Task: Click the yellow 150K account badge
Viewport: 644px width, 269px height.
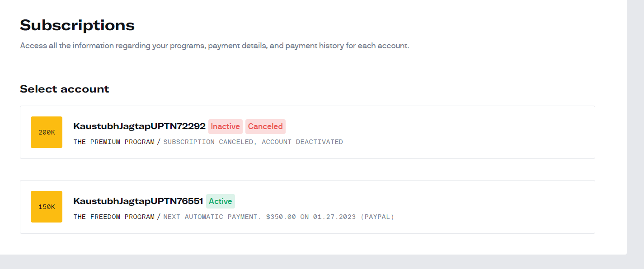Action: click(x=47, y=207)
